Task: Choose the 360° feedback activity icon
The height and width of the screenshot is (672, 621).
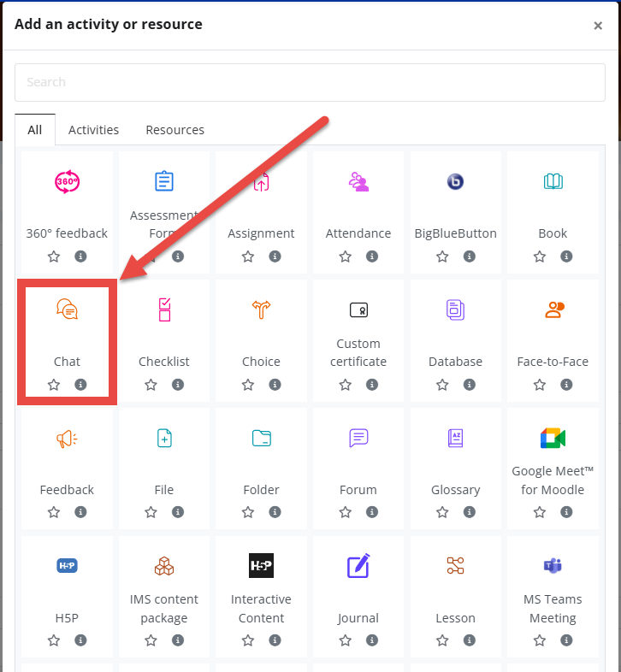Action: tap(67, 182)
